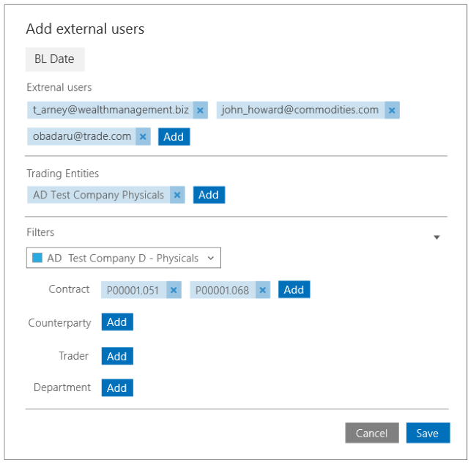Add a Counterparty filter
Viewport: 476px width, 468px height.
[x=117, y=322]
